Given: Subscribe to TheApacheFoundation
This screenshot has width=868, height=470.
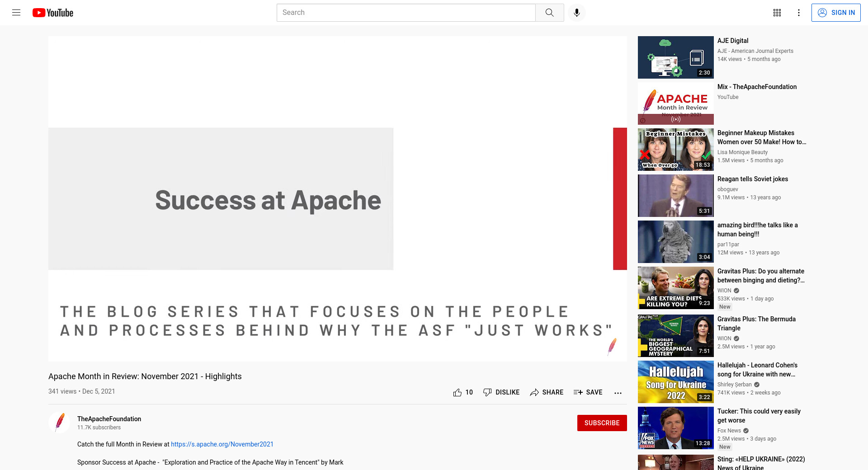Looking at the screenshot, I should (602, 423).
